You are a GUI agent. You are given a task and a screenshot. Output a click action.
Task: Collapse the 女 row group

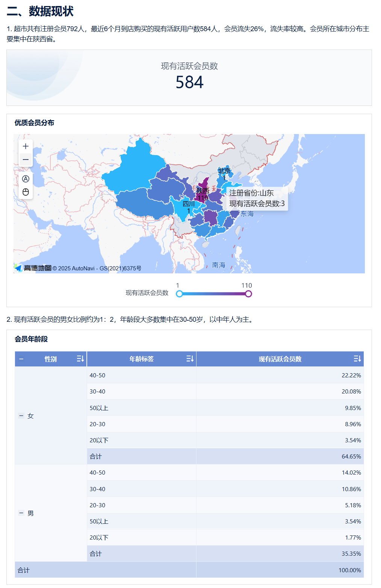(21, 416)
